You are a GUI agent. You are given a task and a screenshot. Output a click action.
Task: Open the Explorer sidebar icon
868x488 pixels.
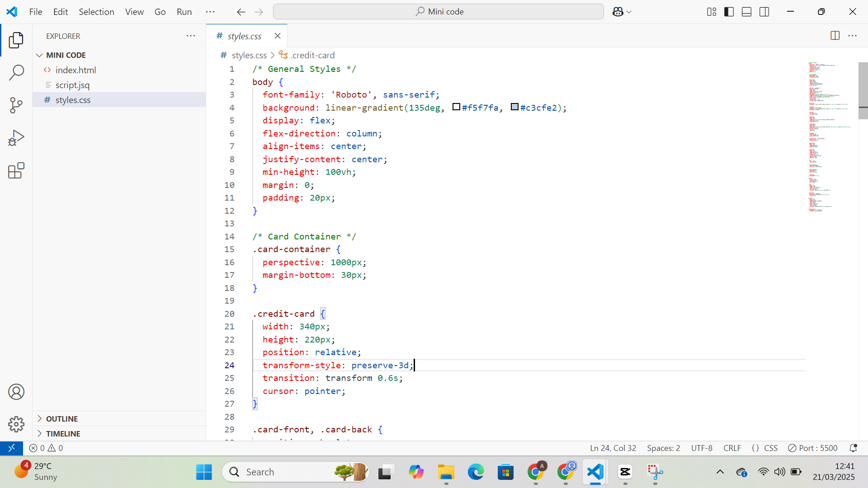point(16,40)
